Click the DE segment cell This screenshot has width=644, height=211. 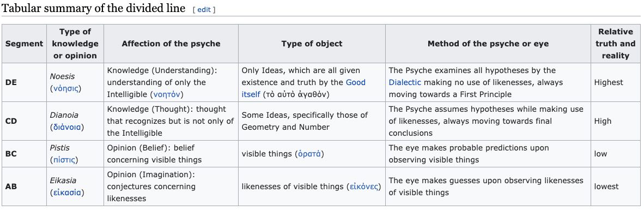click(24, 82)
